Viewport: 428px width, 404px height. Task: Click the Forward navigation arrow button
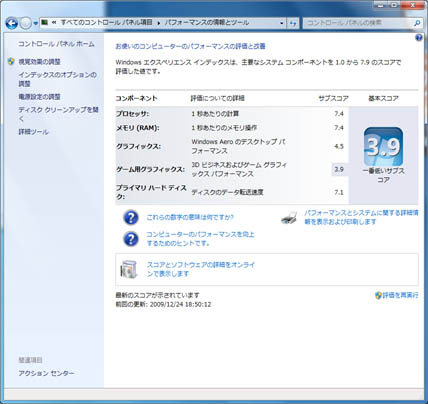coord(26,23)
